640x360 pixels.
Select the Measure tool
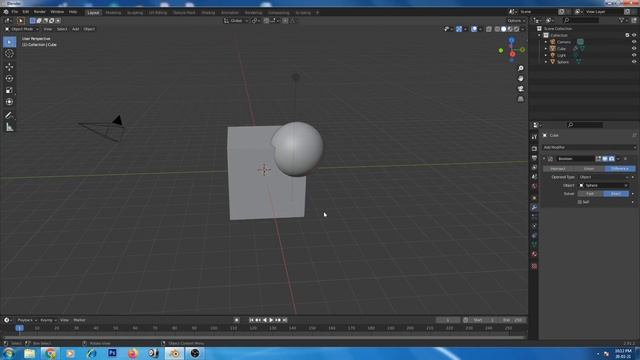tap(9, 127)
